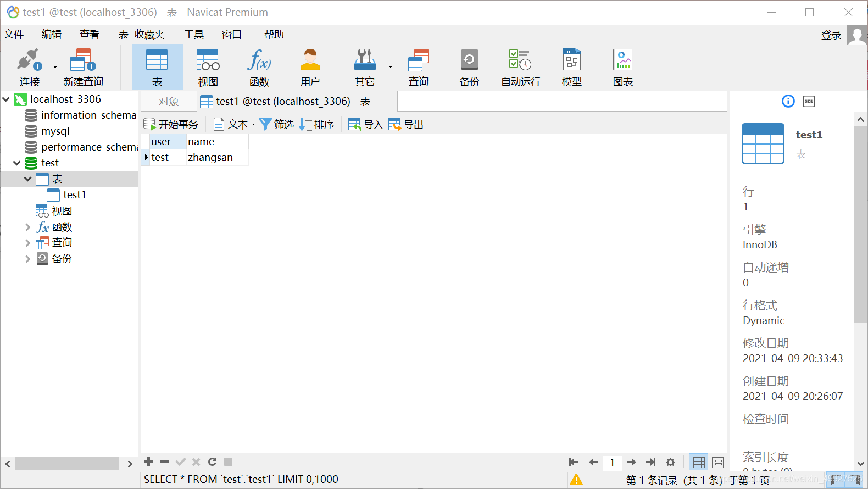The width and height of the screenshot is (868, 489).
Task: Open the Model (模型) toolbar button
Action: [x=572, y=68]
